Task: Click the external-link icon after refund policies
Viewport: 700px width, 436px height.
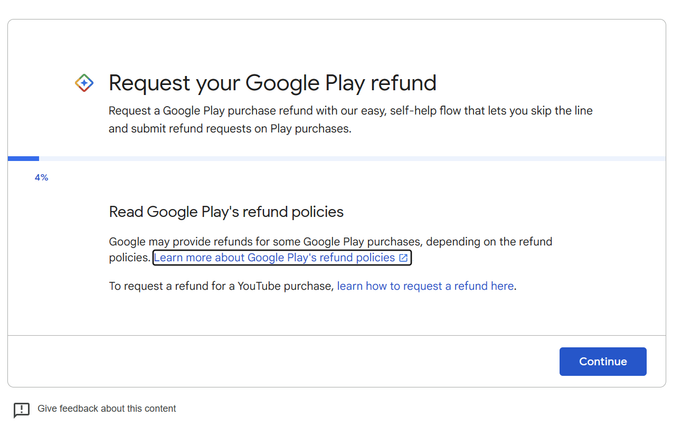Action: [403, 258]
